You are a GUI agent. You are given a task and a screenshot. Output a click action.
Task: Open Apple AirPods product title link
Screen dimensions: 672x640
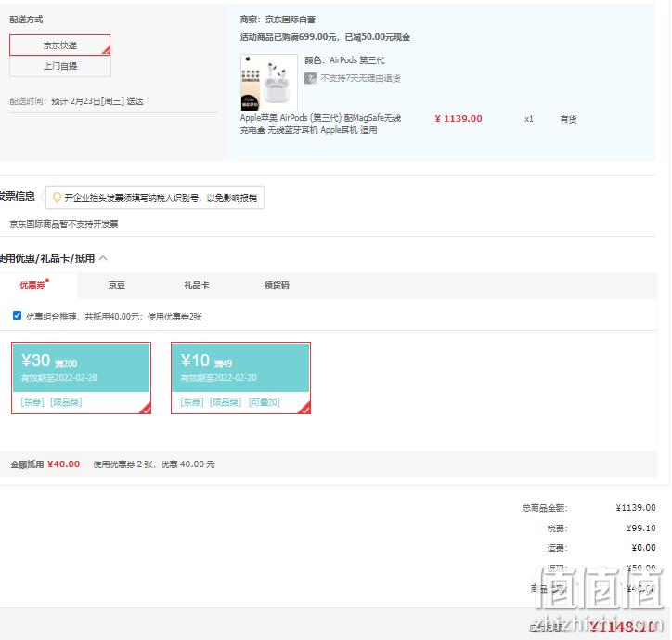(320, 124)
